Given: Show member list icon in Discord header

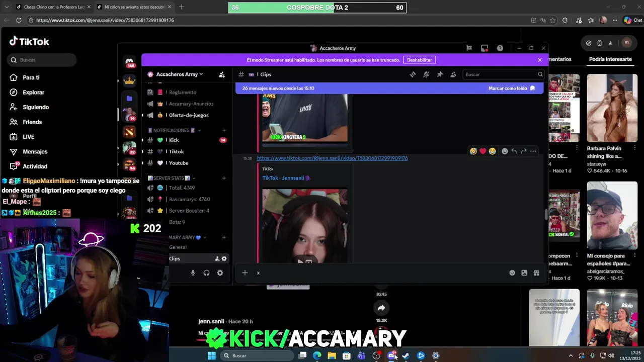Looking at the screenshot, I should click(453, 74).
